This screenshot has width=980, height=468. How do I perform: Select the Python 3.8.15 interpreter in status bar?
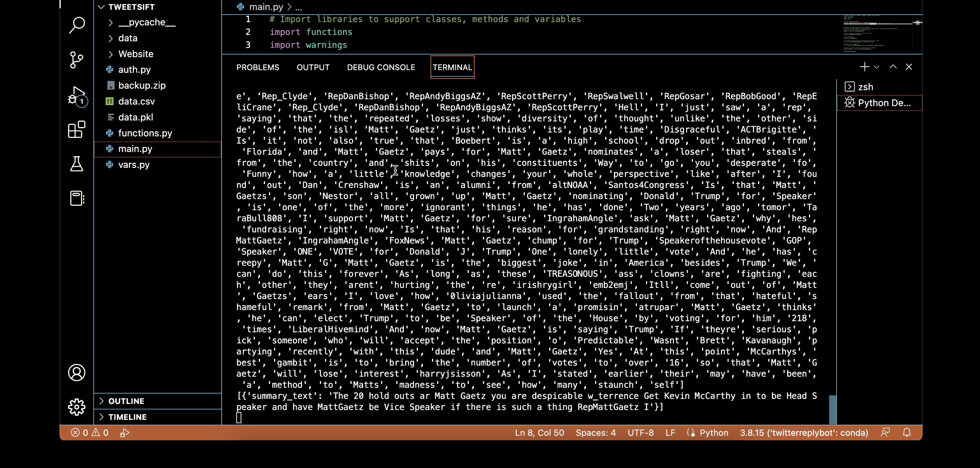pyautogui.click(x=804, y=433)
